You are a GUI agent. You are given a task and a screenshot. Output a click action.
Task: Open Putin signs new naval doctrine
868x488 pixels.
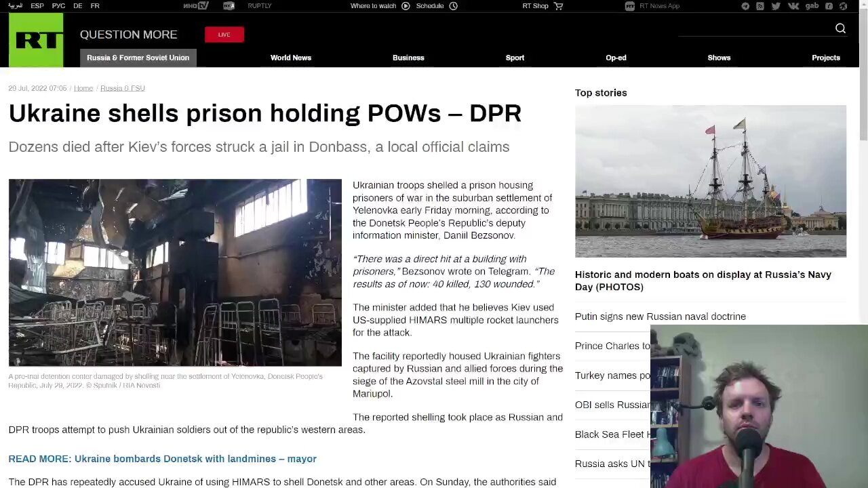[660, 317]
